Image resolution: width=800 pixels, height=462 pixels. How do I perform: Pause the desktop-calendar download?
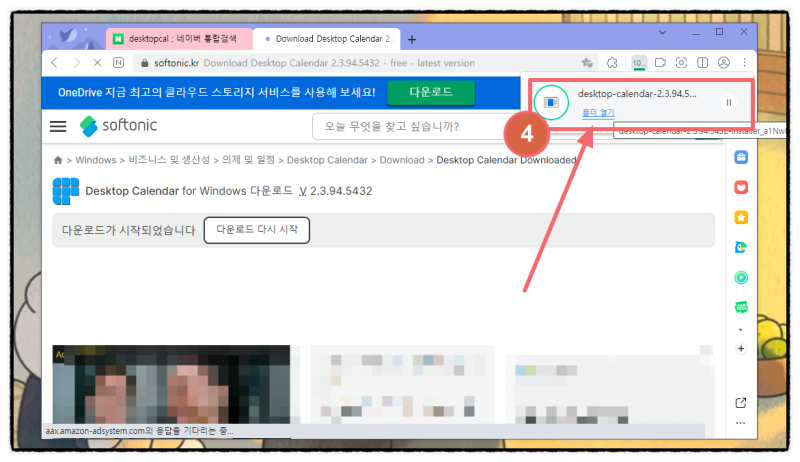click(729, 102)
